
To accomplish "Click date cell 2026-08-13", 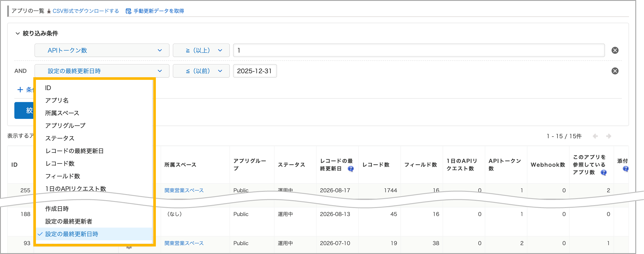I will (335, 214).
